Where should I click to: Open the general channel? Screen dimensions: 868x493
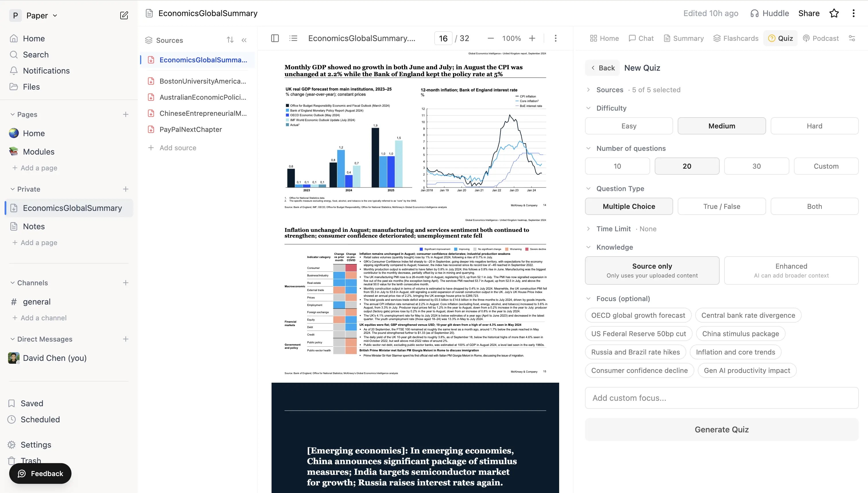(x=36, y=302)
